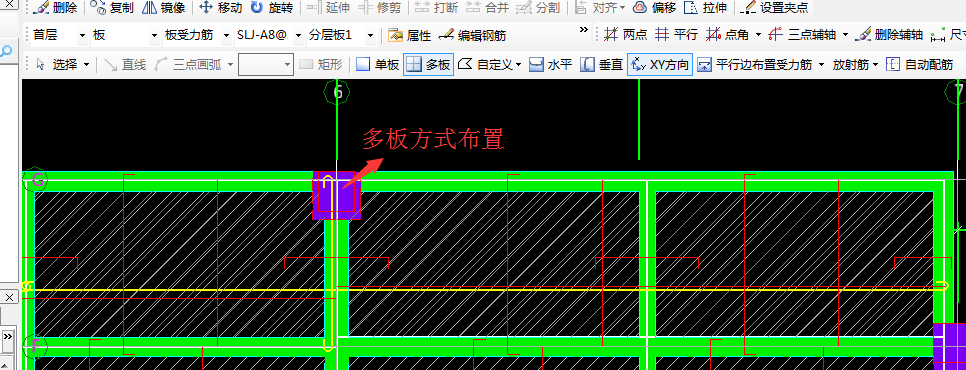The height and width of the screenshot is (370, 966).
Task: Click the axis G grid label
Action: (36, 180)
